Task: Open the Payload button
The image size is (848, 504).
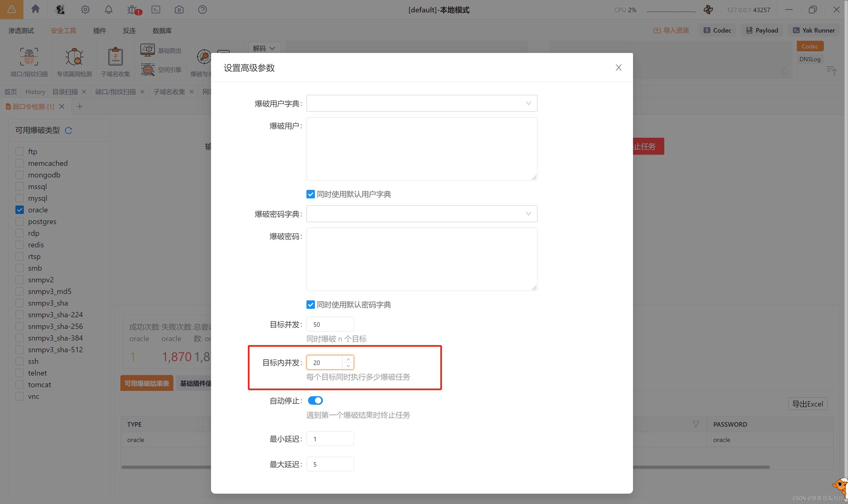Action: click(762, 30)
